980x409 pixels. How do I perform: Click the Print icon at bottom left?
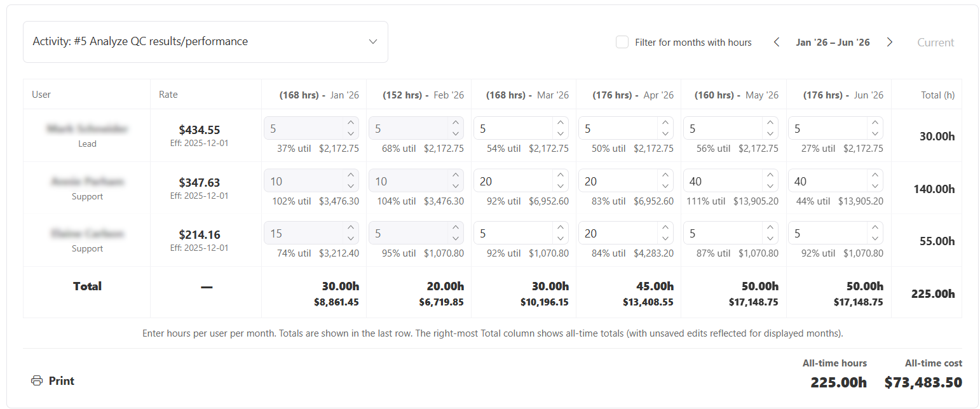[36, 380]
